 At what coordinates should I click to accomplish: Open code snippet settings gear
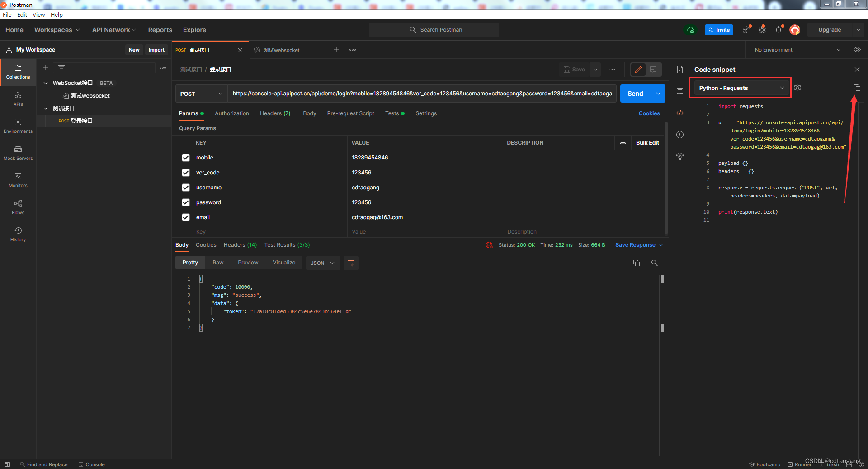[797, 88]
